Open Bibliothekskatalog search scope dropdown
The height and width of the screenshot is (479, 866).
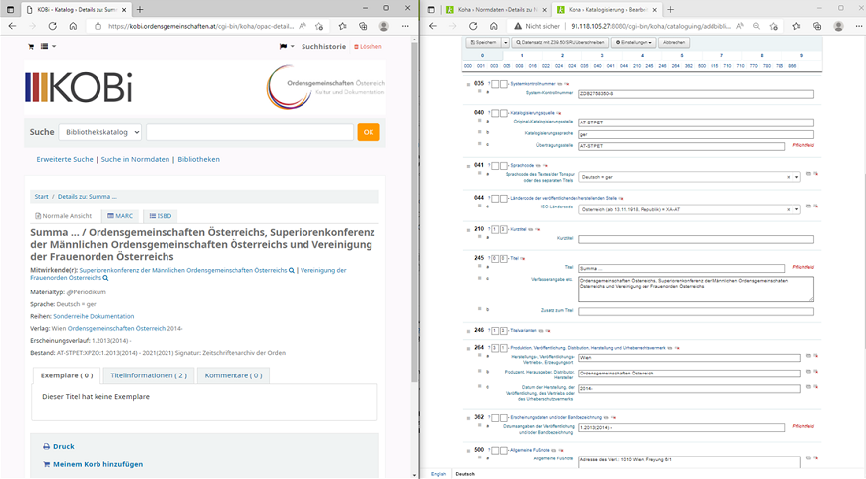pos(100,132)
